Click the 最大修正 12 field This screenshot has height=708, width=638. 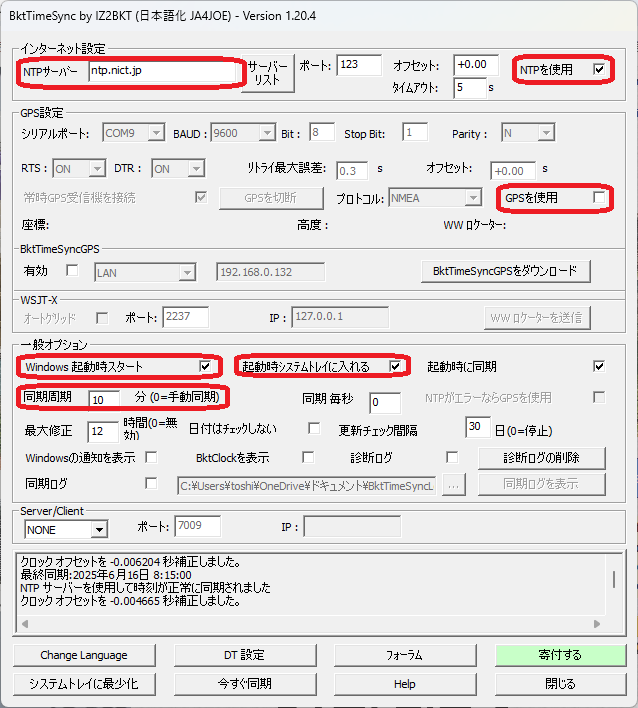[103, 432]
